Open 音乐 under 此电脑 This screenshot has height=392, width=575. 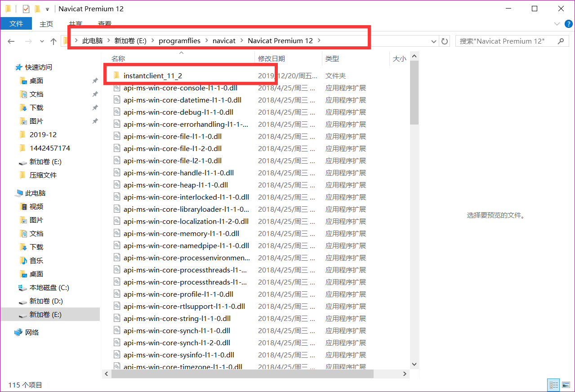click(36, 261)
